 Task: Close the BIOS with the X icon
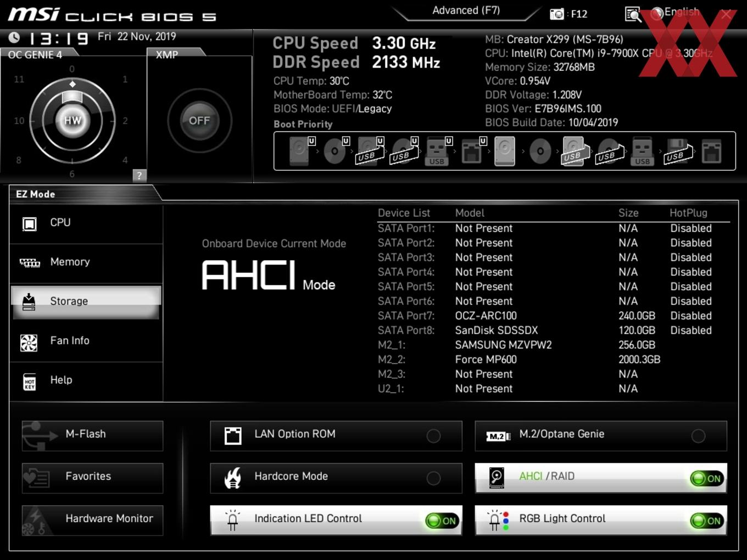(x=726, y=14)
